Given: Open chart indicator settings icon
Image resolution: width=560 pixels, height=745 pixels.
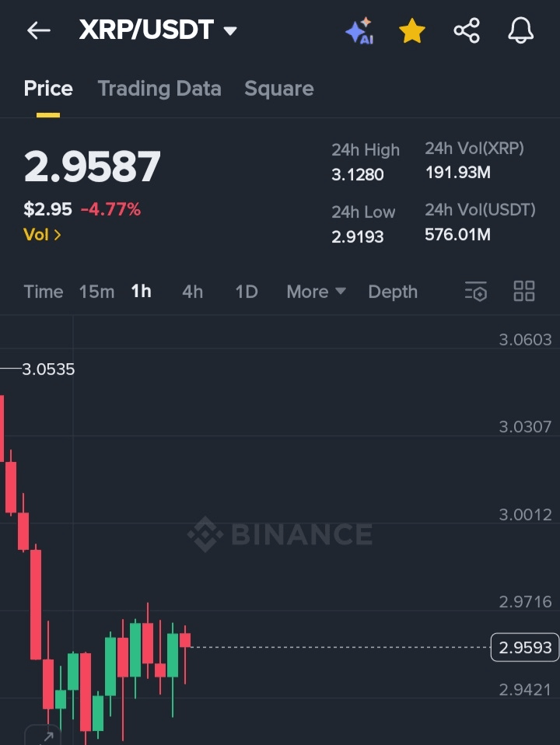Looking at the screenshot, I should pos(476,292).
